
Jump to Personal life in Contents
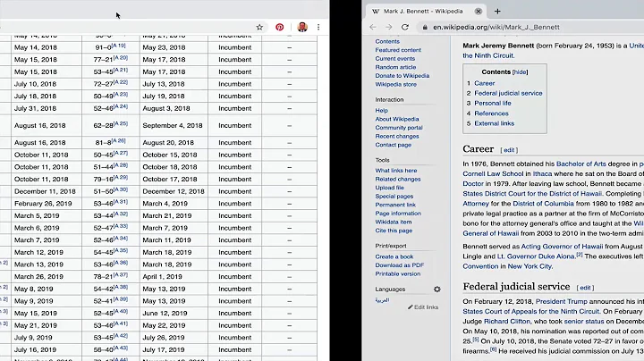point(493,104)
